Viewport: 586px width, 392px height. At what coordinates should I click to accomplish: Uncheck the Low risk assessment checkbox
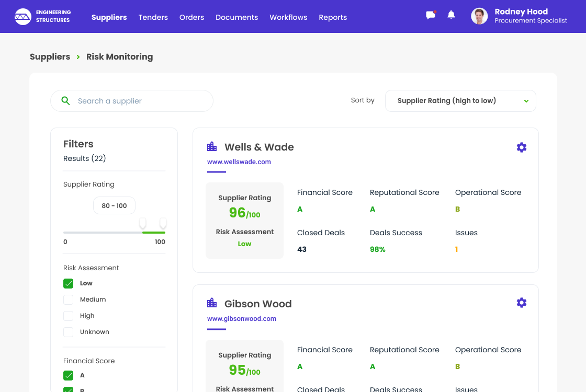point(68,283)
